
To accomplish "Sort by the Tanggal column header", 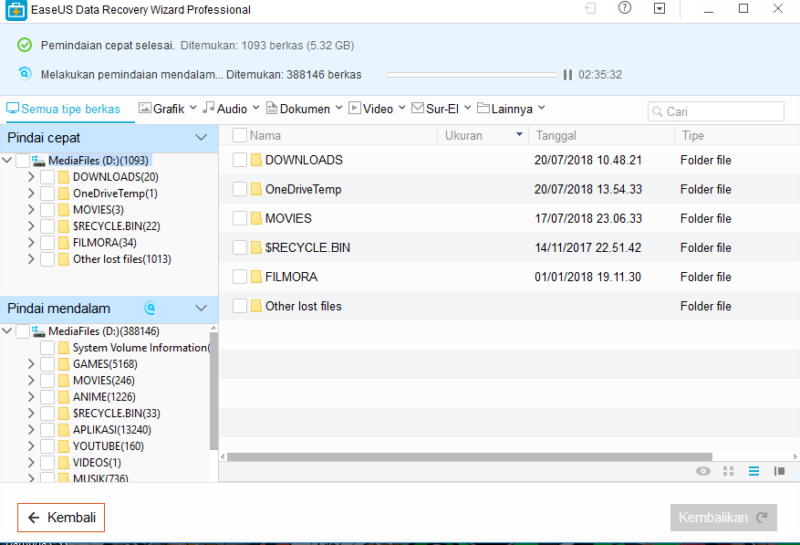I will pyautogui.click(x=602, y=135).
